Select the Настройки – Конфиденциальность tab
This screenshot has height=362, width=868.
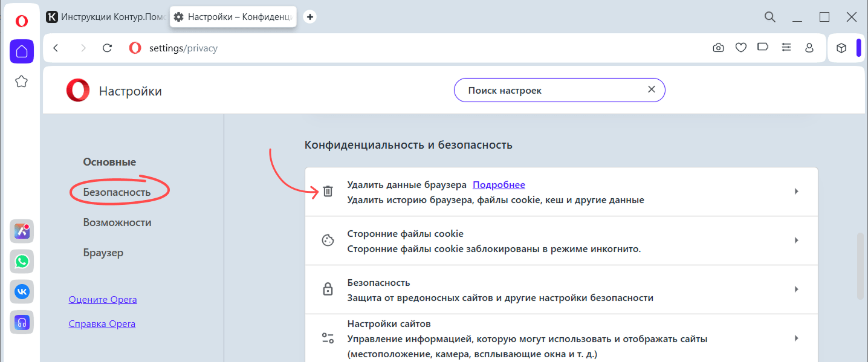coord(233,17)
